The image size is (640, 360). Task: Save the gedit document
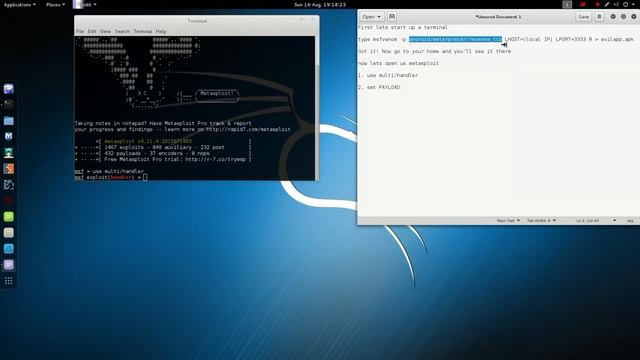tap(584, 17)
